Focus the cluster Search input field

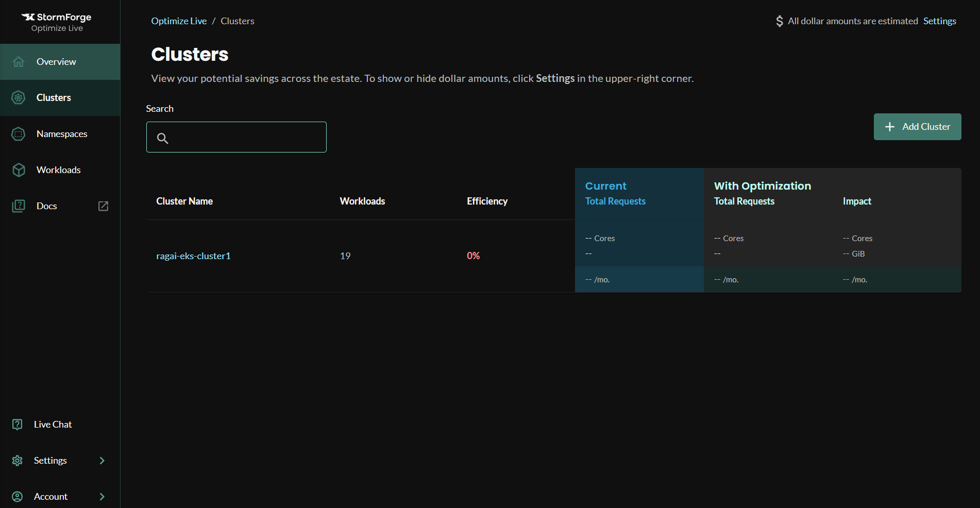236,137
